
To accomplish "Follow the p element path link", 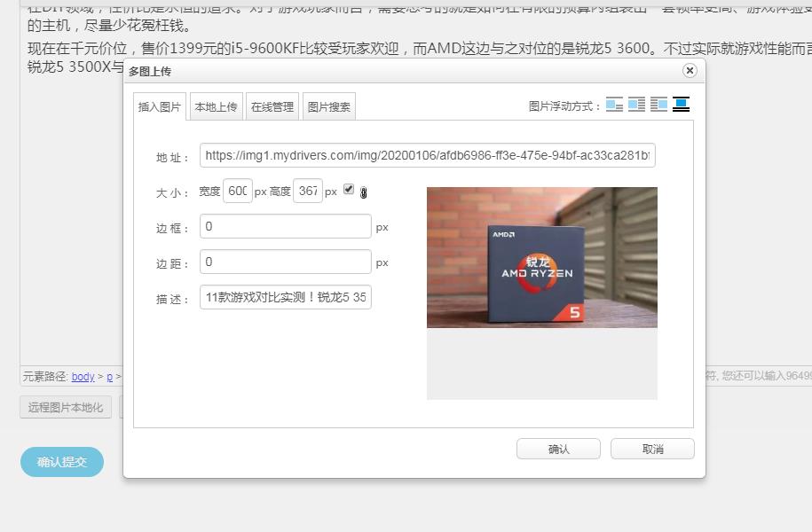I will pyautogui.click(x=110, y=376).
